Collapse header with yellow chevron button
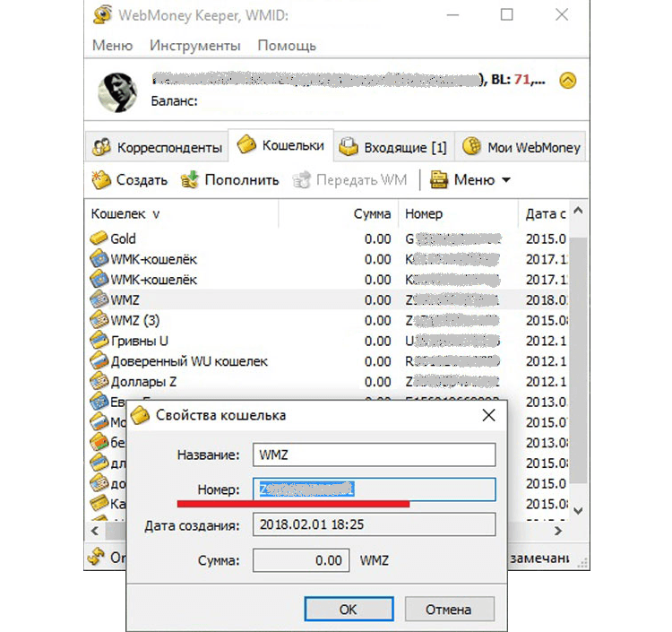 pyautogui.click(x=568, y=80)
